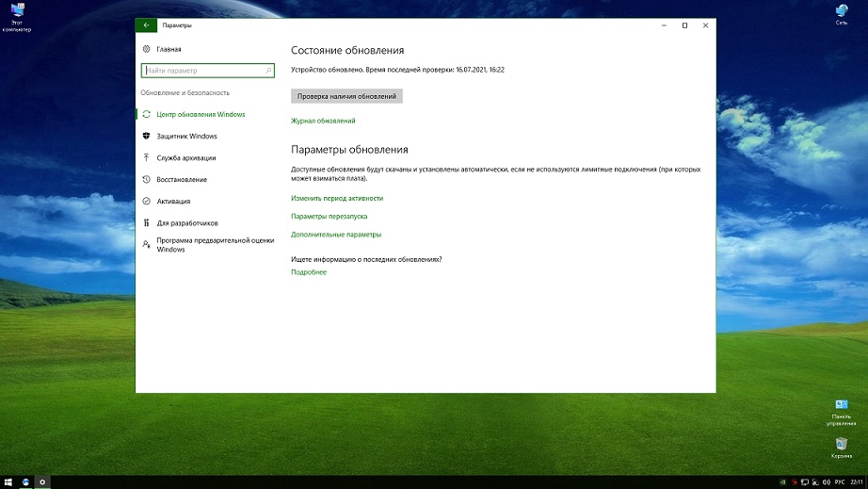
Task: Select Центр обновления Windows
Action: point(201,115)
